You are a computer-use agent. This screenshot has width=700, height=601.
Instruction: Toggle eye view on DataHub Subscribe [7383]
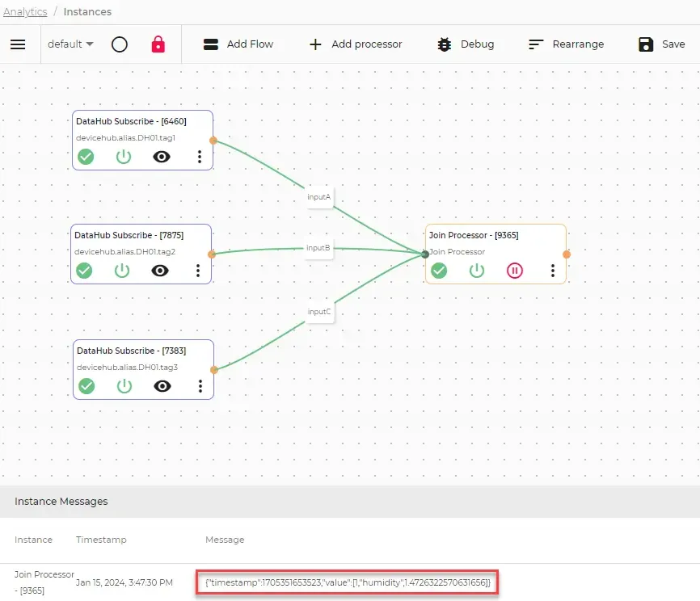pos(162,386)
